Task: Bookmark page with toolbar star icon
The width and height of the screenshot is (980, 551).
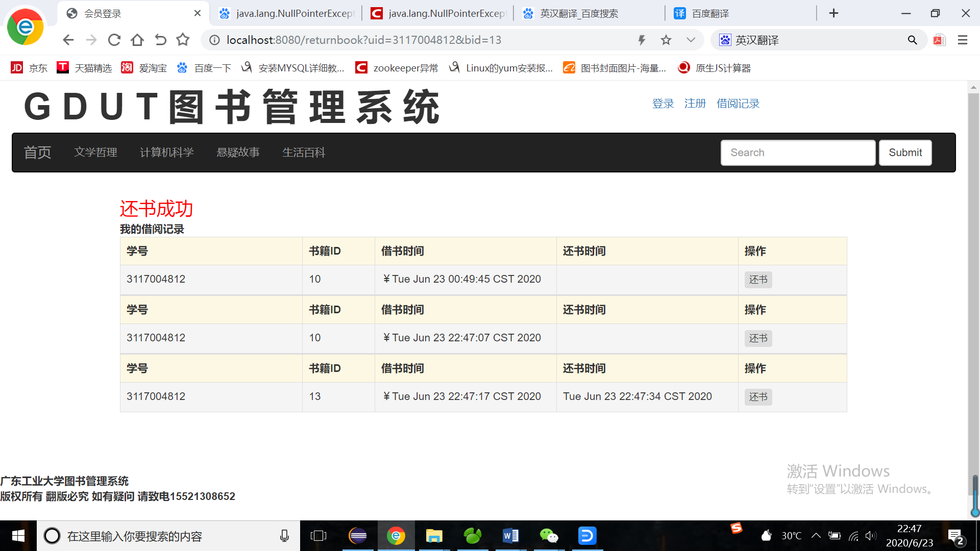Action: [x=183, y=40]
